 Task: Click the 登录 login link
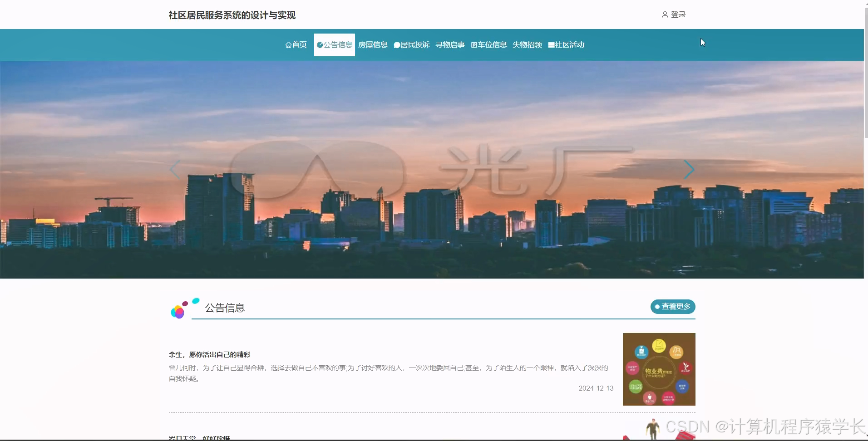(678, 14)
